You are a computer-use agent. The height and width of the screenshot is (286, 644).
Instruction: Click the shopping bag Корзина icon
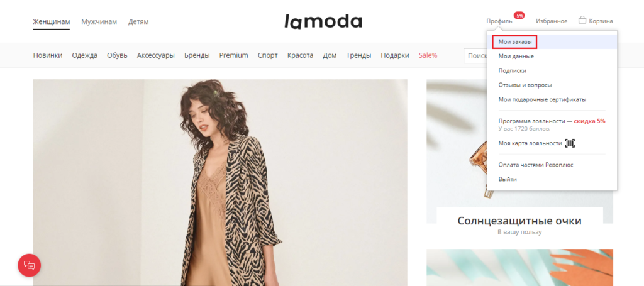(582, 19)
